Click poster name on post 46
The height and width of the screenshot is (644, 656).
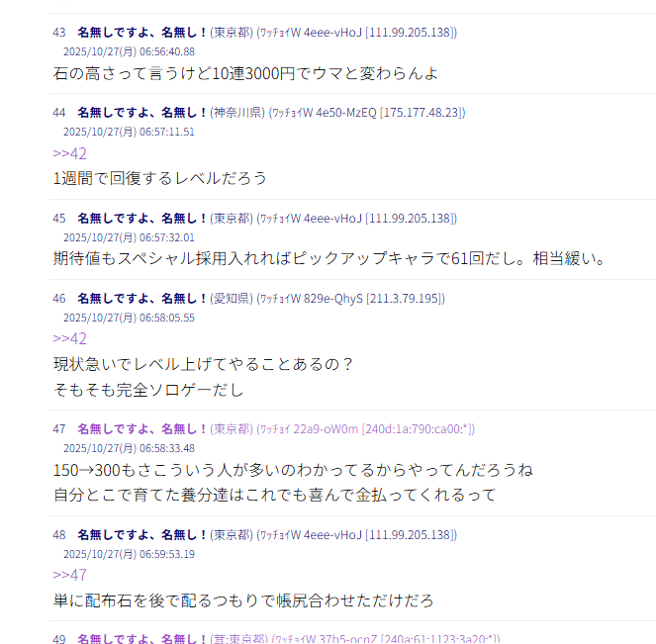click(141, 299)
